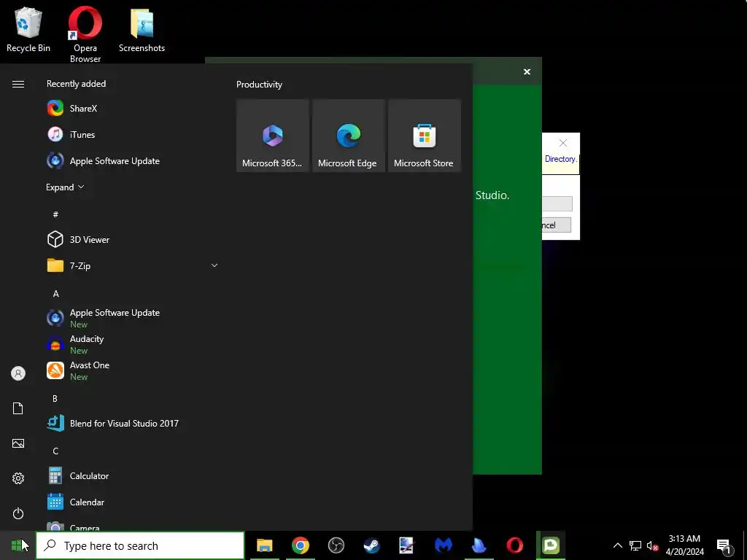Open OBS Studio from taskbar
This screenshot has height=560, width=747.
tap(336, 545)
